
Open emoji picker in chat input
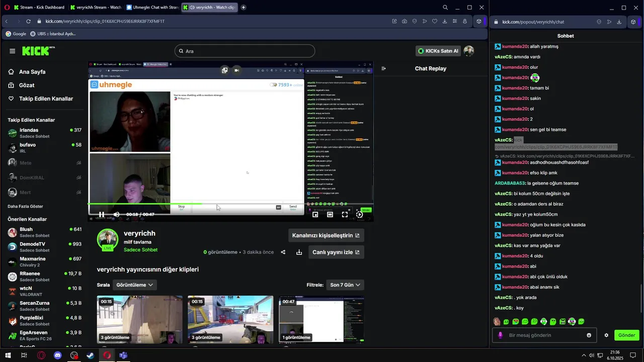pyautogui.click(x=589, y=335)
